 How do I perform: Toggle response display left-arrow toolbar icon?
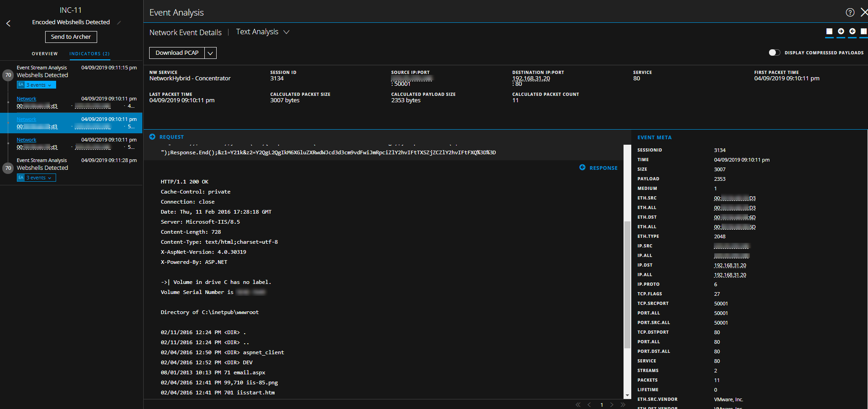pyautogui.click(x=852, y=31)
